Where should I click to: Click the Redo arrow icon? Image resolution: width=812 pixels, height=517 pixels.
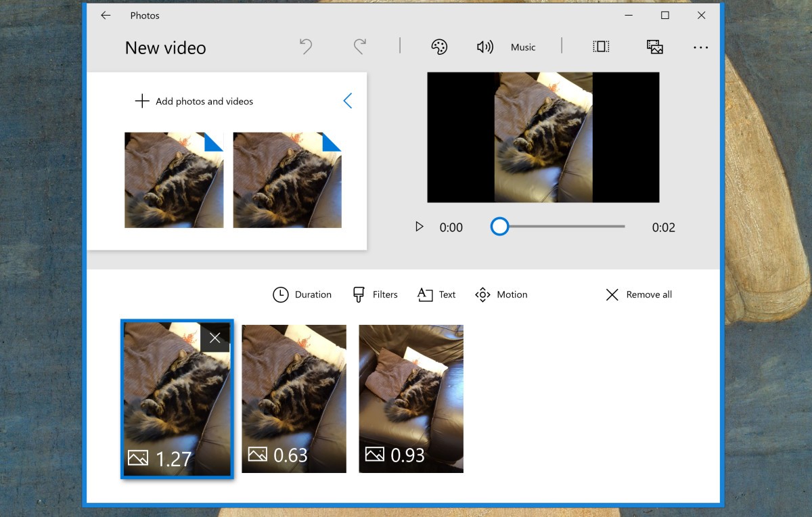359,47
